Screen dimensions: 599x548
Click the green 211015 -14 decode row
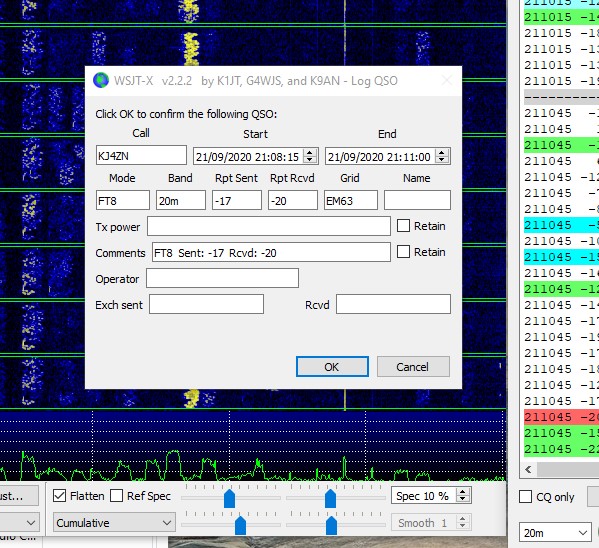click(x=561, y=17)
